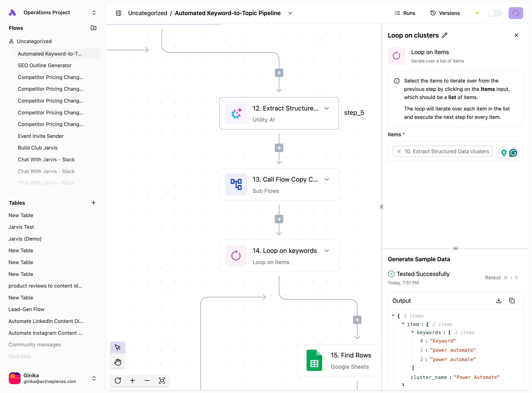Collapse the sidebar using the panel icon
Screen dimensions: 532x393
click(118, 13)
